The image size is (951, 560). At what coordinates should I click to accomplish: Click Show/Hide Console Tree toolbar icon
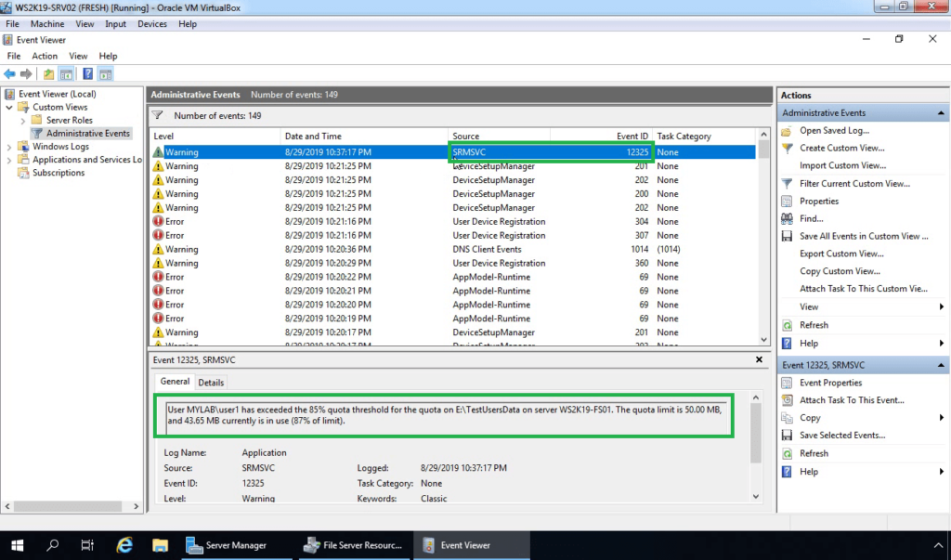66,74
